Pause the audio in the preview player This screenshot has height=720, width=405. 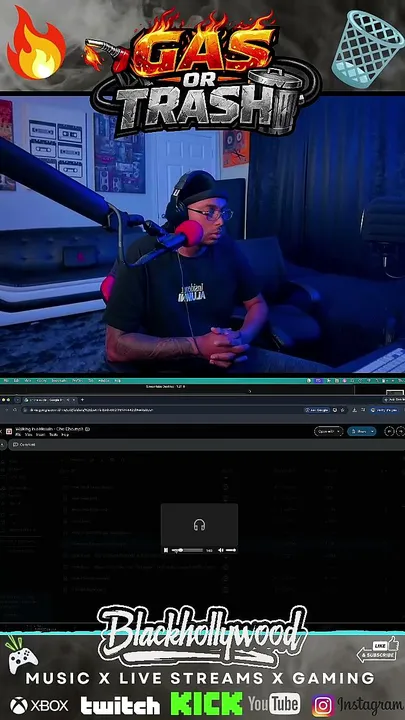click(x=166, y=550)
